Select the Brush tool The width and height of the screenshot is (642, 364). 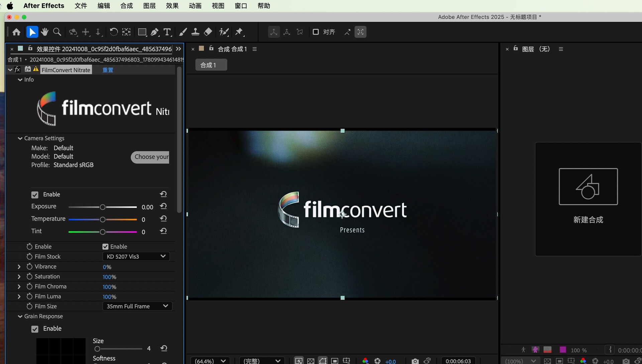tap(183, 32)
